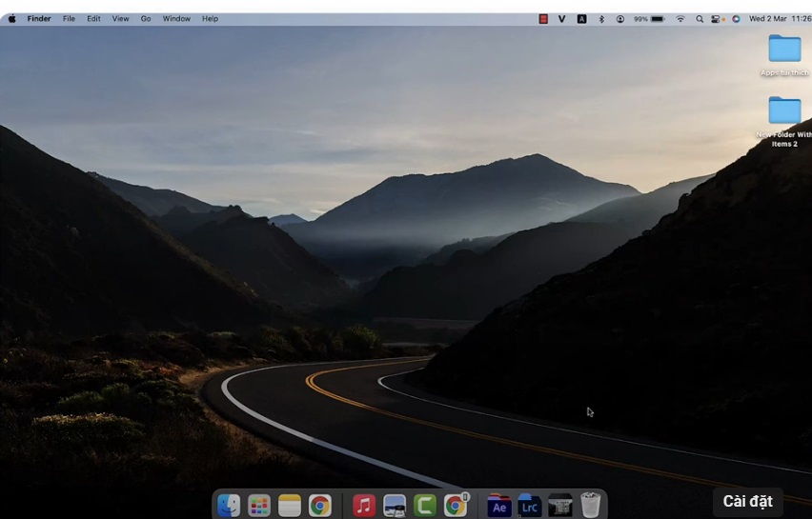The height and width of the screenshot is (519, 812).
Task: Open Finder from the dock
Action: pyautogui.click(x=229, y=506)
